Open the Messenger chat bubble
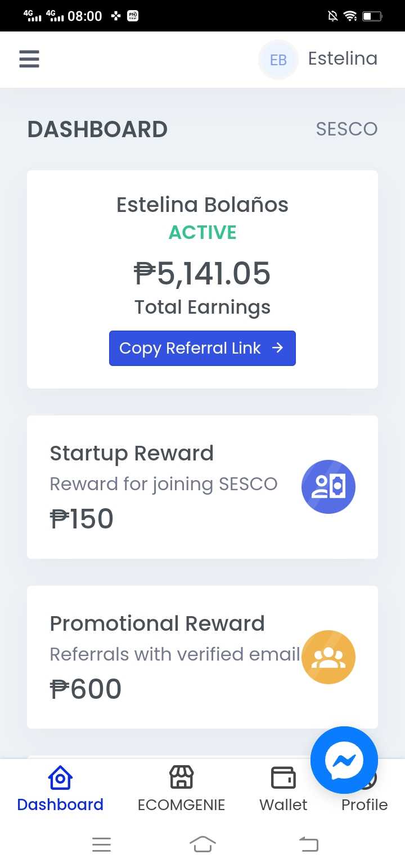The height and width of the screenshot is (868, 405). click(344, 760)
